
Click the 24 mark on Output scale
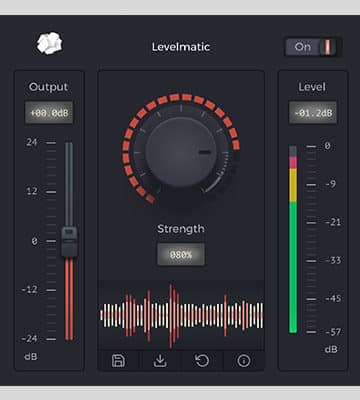(32, 142)
